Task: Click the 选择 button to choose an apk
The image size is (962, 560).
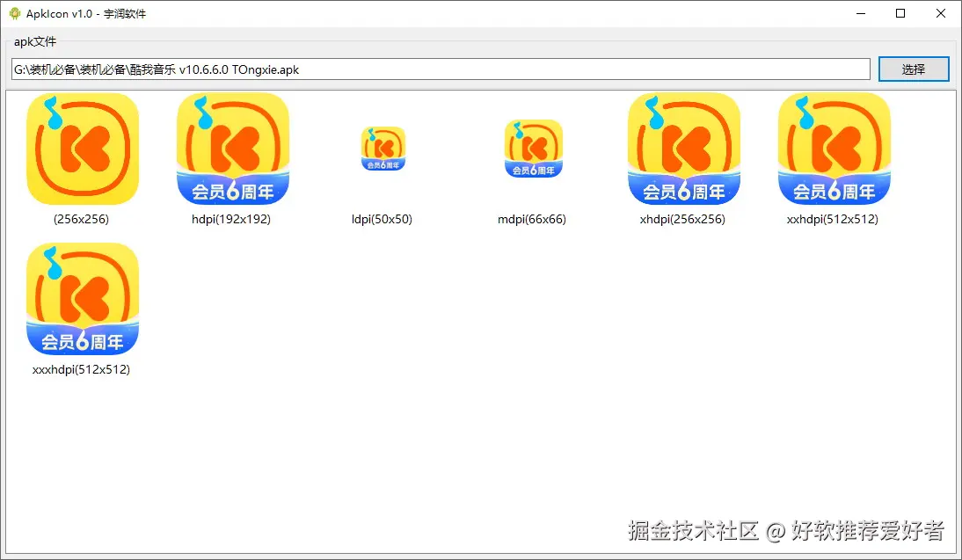Action: coord(914,69)
